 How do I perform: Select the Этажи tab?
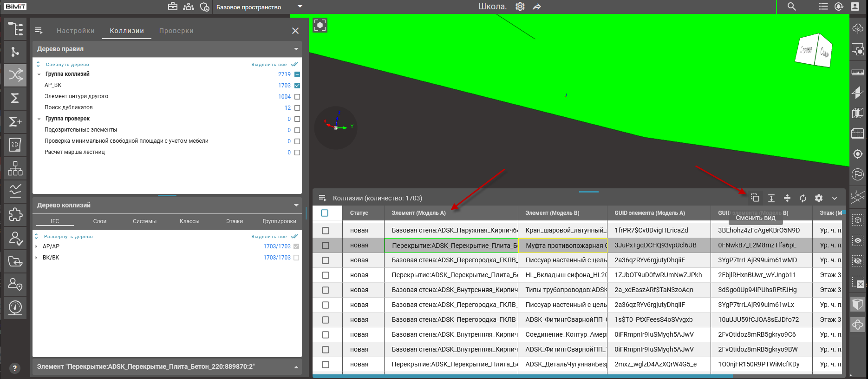[x=235, y=221]
